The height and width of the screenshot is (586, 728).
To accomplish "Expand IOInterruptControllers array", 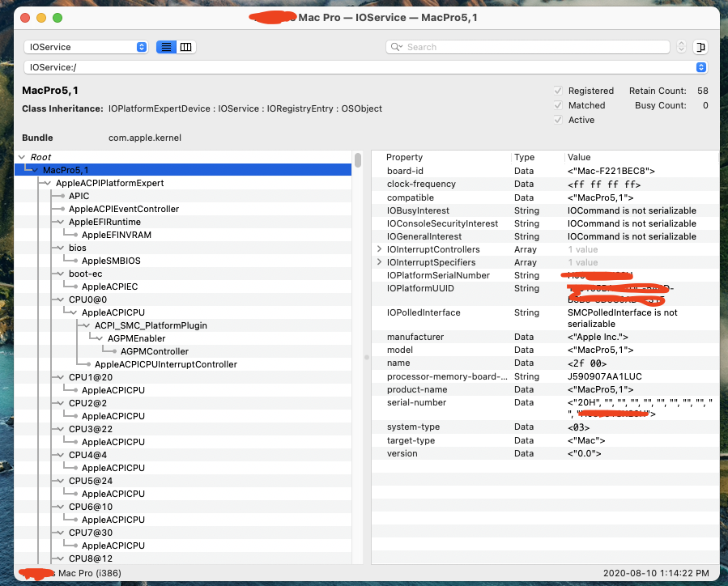I will 379,249.
